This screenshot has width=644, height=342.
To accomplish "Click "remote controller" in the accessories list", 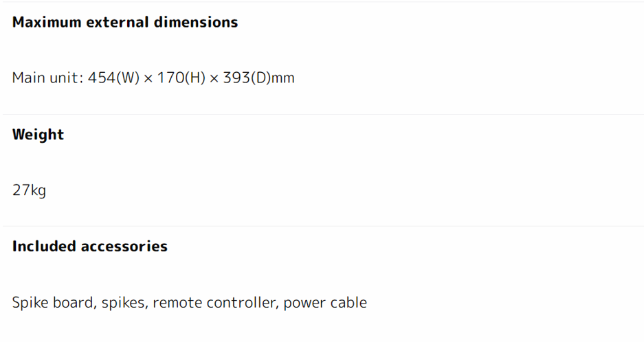I will [x=214, y=303].
